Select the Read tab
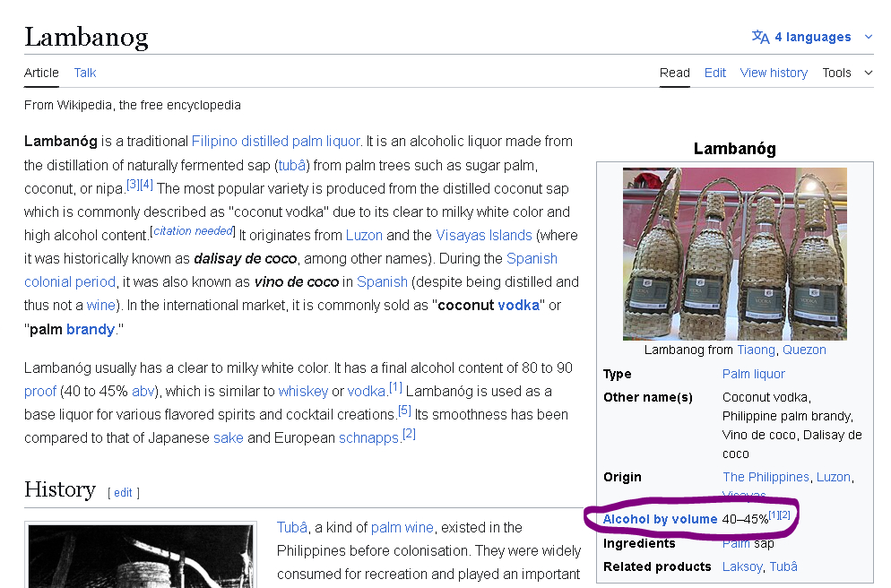 coord(675,73)
